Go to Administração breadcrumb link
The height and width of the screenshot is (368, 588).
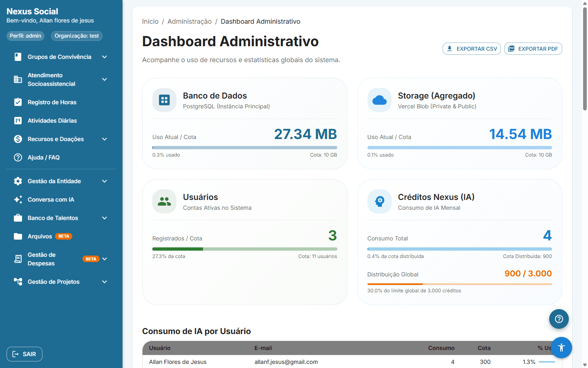point(189,21)
